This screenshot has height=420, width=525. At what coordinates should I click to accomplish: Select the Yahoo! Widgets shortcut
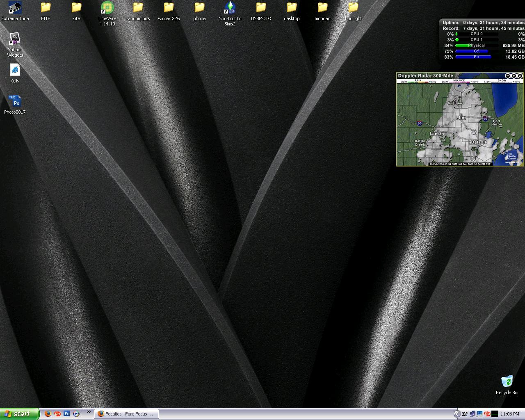[15, 45]
